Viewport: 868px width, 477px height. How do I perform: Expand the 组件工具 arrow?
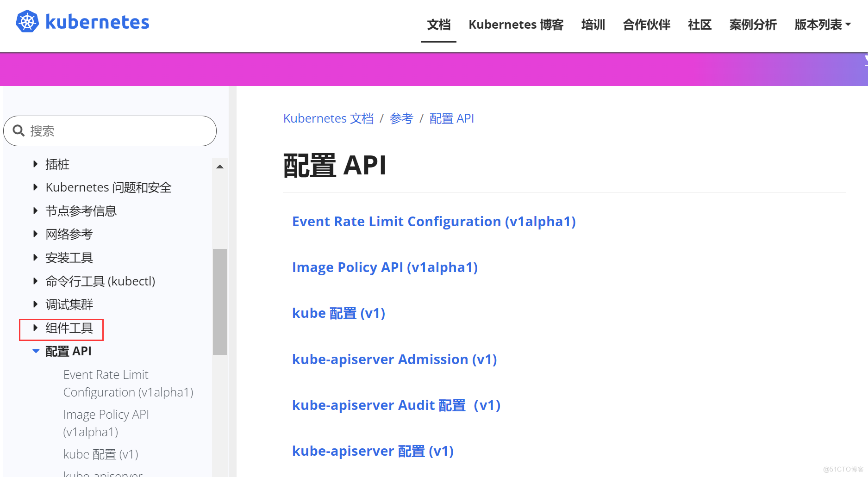[35, 328]
